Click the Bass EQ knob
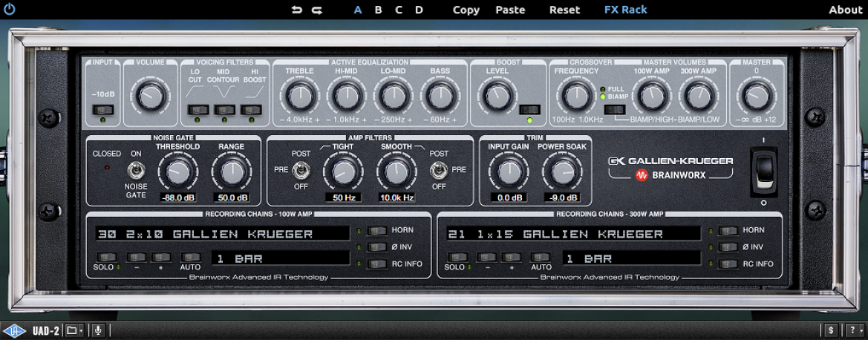 pyautogui.click(x=440, y=97)
